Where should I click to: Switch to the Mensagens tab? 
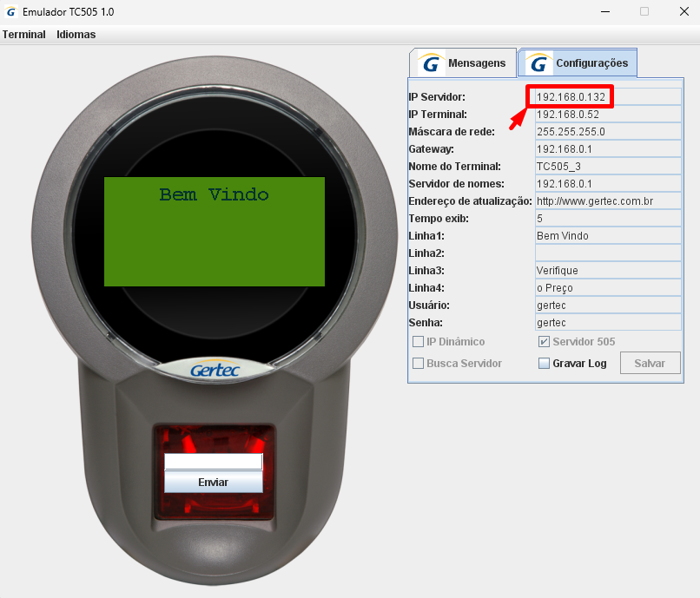463,62
